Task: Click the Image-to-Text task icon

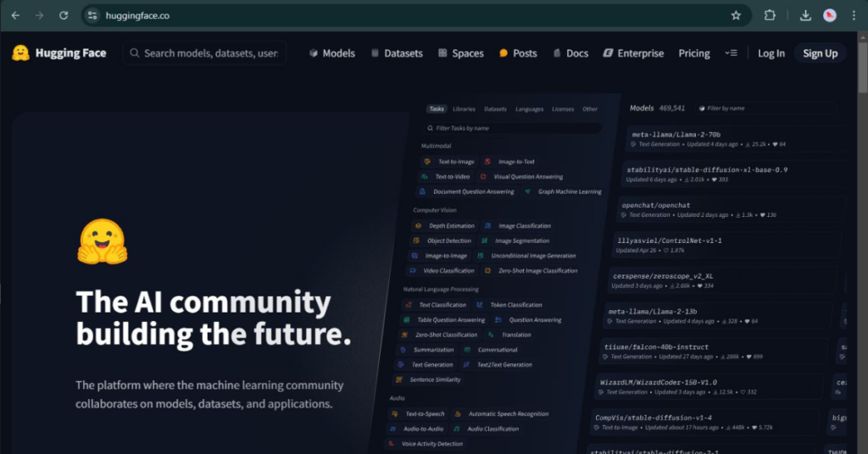Action: pyautogui.click(x=487, y=162)
